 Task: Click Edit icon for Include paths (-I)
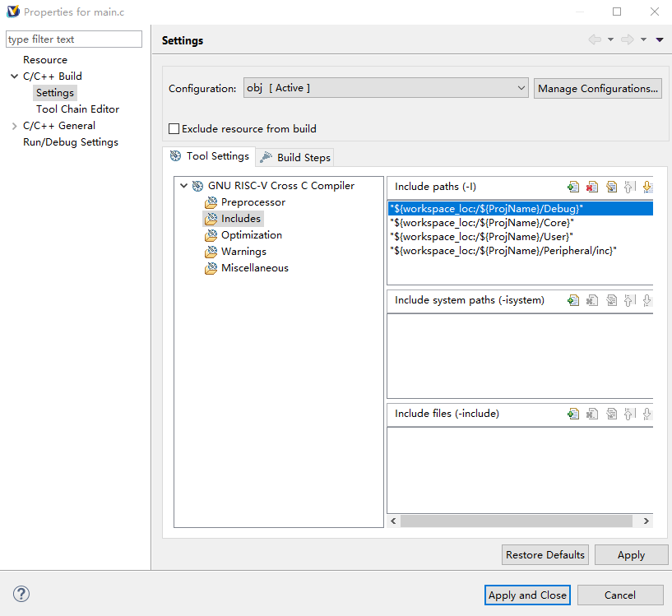coord(611,188)
